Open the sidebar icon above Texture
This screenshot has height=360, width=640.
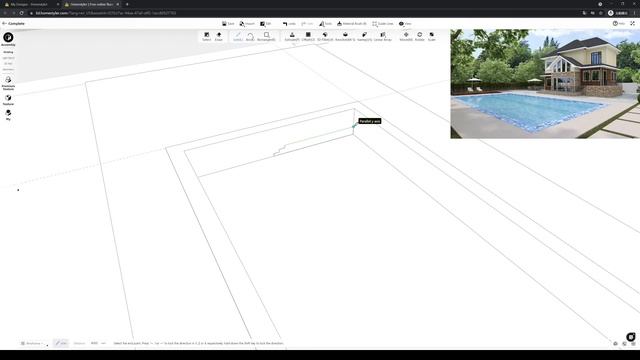pyautogui.click(x=8, y=82)
